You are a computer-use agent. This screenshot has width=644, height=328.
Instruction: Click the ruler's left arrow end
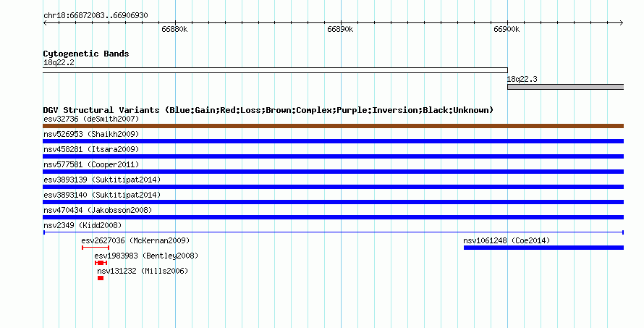(x=45, y=23)
